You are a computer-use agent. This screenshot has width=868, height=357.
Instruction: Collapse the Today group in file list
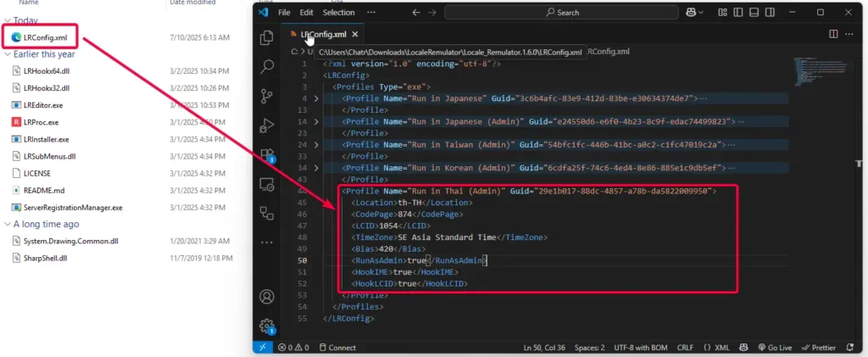pos(7,20)
